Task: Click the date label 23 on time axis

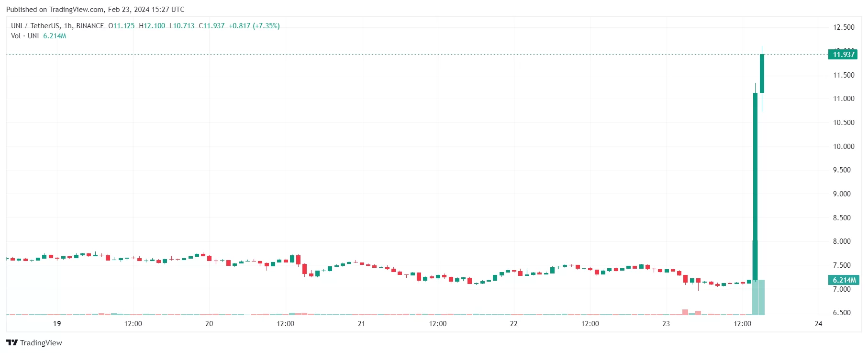Action: (x=666, y=324)
